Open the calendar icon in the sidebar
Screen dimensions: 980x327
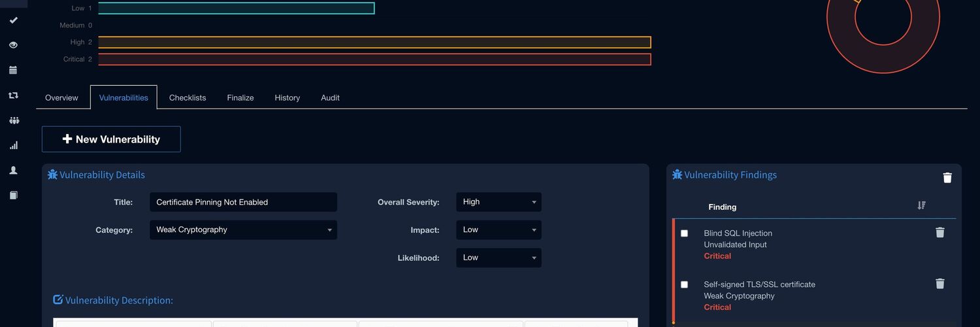pos(13,70)
